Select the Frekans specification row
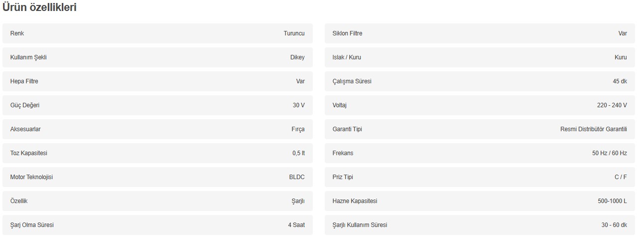This screenshot has width=644, height=237. click(x=480, y=153)
